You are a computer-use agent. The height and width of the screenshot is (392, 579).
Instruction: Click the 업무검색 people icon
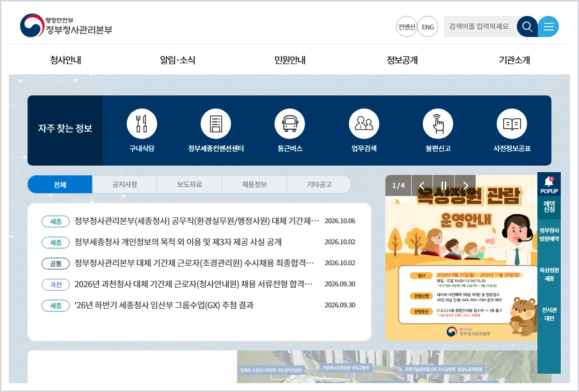click(364, 123)
